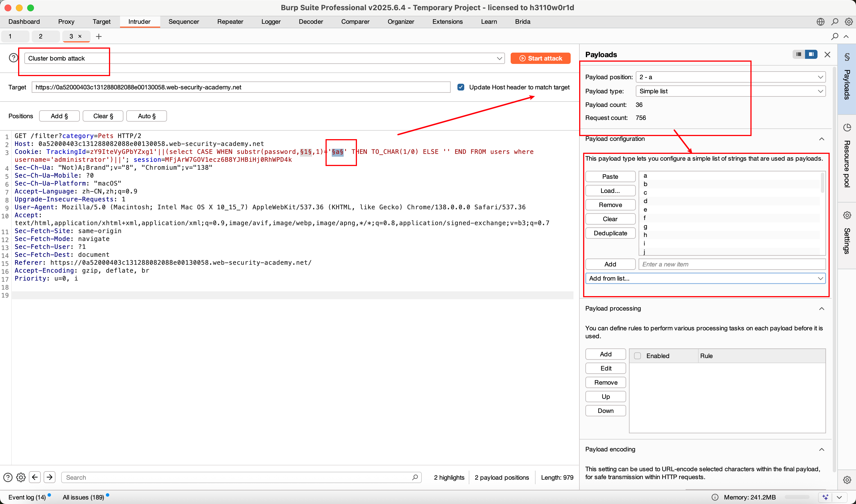
Task: Click Down in payload processing rules
Action: tap(605, 411)
